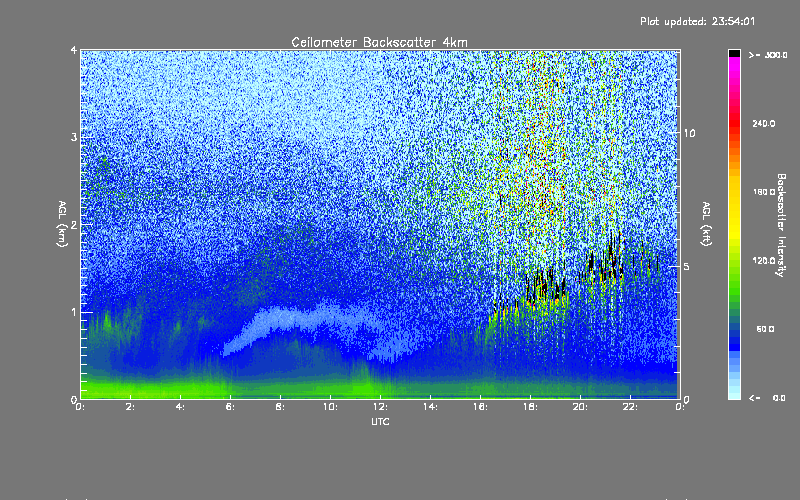Click the 4: tick on the UTC axis
800x500 pixels.
pos(181,407)
